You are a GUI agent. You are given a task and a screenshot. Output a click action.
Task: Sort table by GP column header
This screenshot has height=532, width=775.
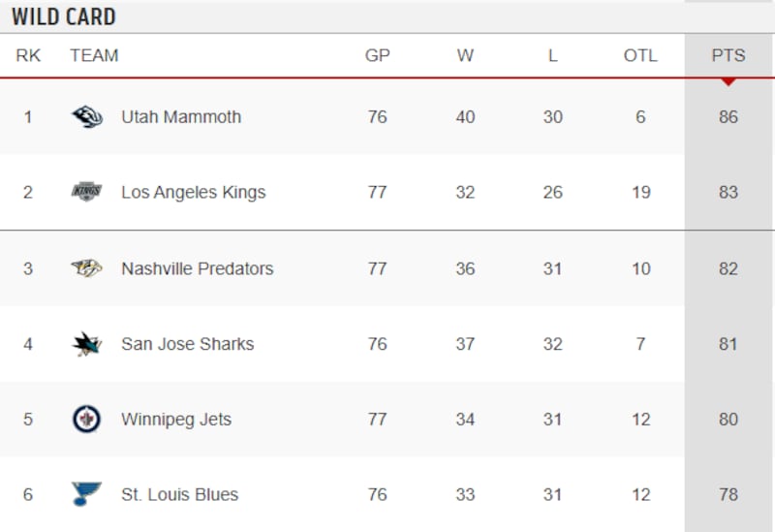tap(377, 56)
